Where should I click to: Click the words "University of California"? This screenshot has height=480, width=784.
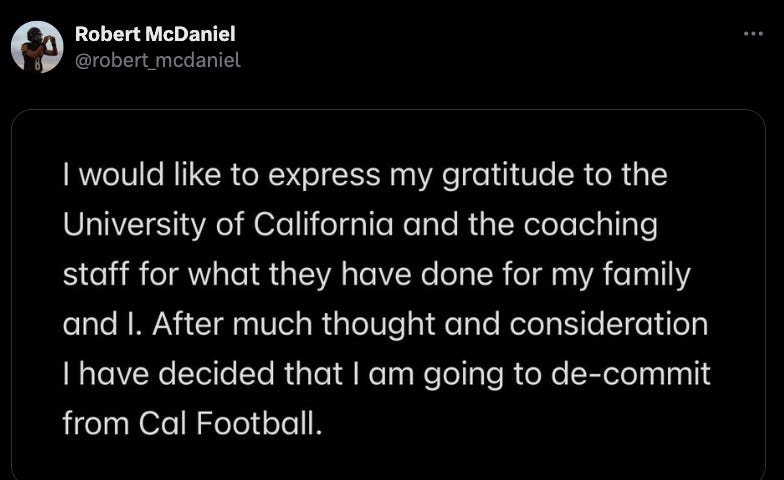coord(174,225)
